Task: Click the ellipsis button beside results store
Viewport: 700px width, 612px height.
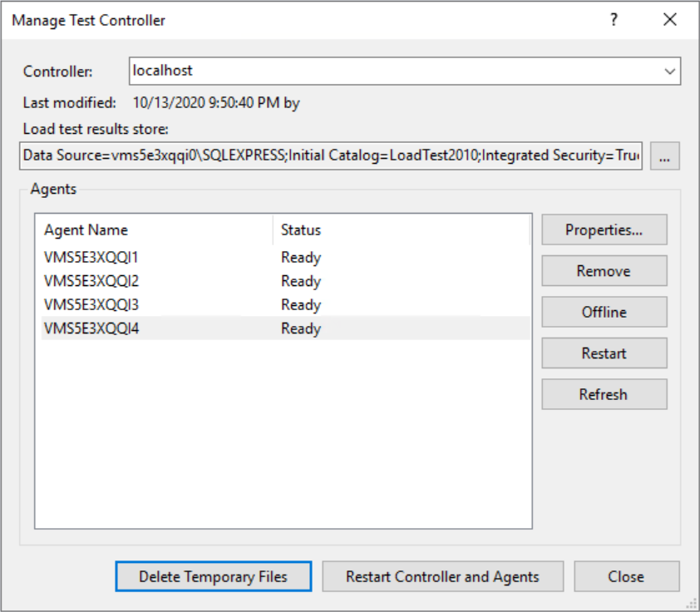Action: pyautogui.click(x=665, y=155)
